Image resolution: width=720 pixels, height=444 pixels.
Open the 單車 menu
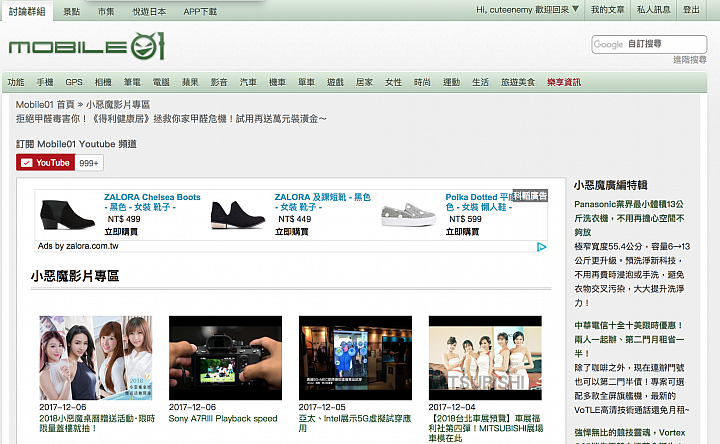(306, 82)
